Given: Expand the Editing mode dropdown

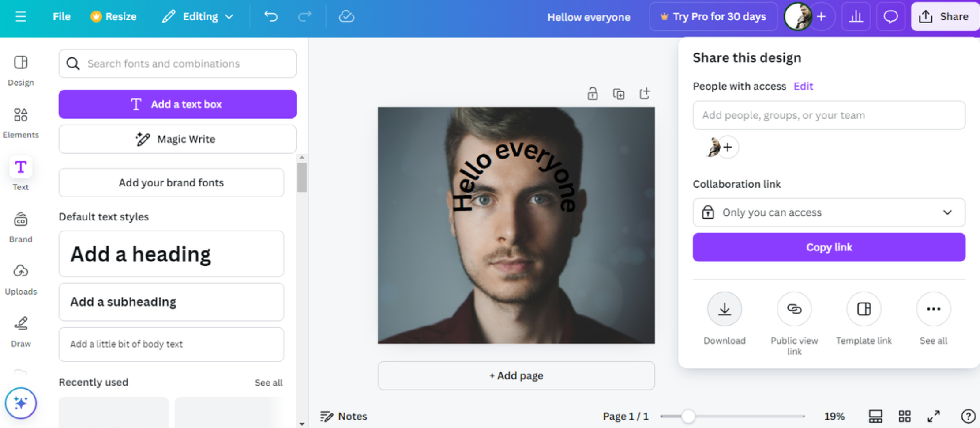Looking at the screenshot, I should (x=197, y=17).
